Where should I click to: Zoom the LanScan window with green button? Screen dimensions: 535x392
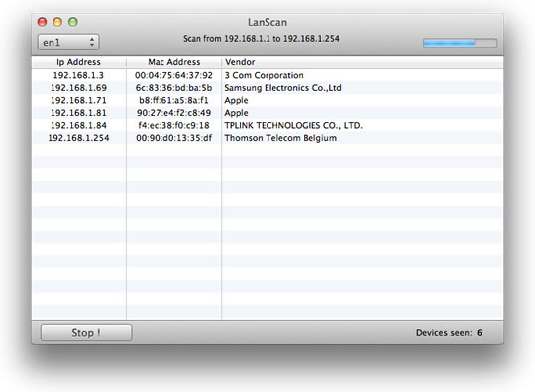(73, 22)
